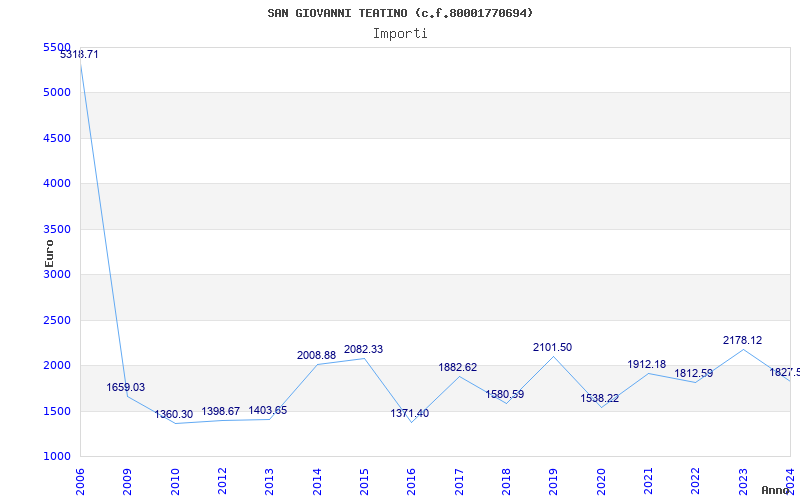Screen dimensions: 800x500
Task: Click the 1000 y-axis tick label
Action: click(x=57, y=456)
